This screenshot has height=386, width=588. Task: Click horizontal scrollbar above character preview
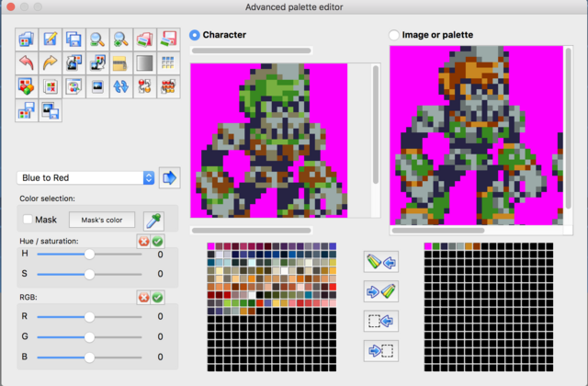pyautogui.click(x=251, y=51)
